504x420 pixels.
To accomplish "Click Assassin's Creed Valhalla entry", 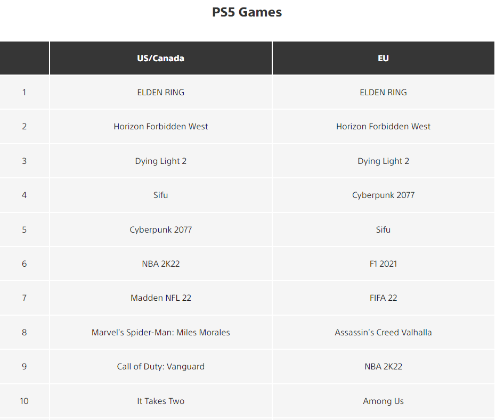I will [384, 332].
